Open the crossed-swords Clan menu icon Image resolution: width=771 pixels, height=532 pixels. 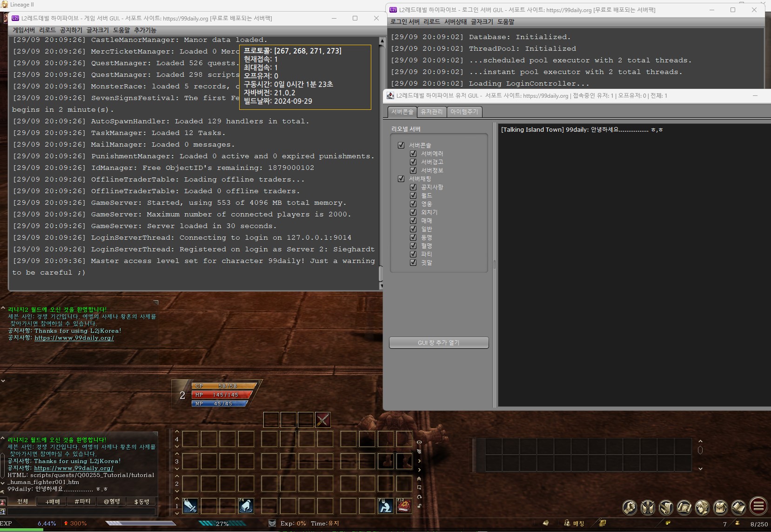click(648, 507)
